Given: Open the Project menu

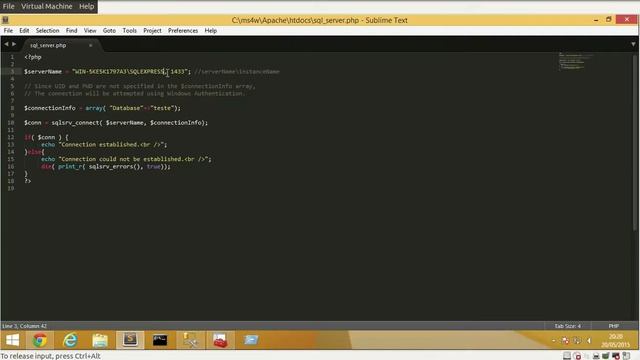Looking at the screenshot, I should (x=152, y=31).
